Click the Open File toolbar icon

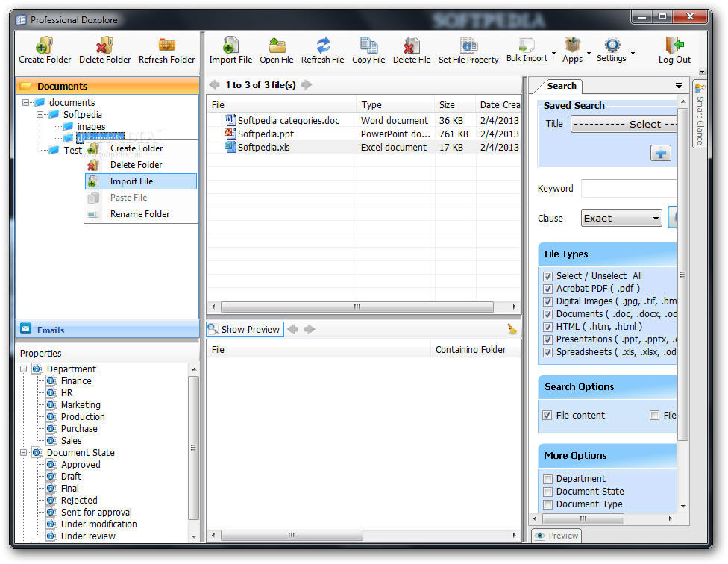point(277,46)
